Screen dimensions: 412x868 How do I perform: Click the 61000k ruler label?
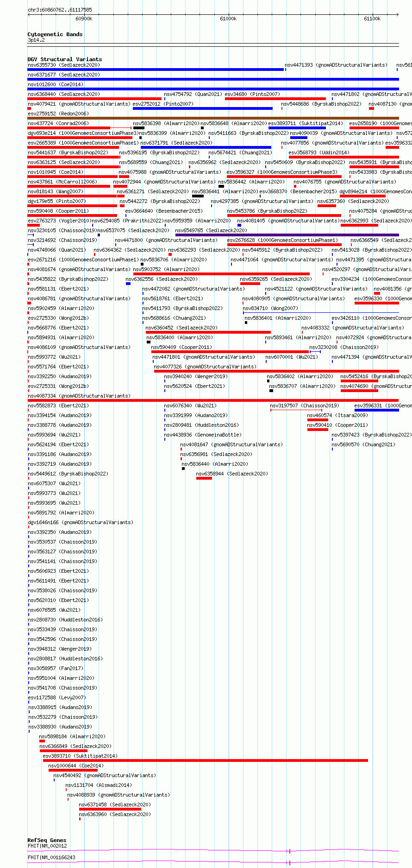pyautogui.click(x=228, y=19)
